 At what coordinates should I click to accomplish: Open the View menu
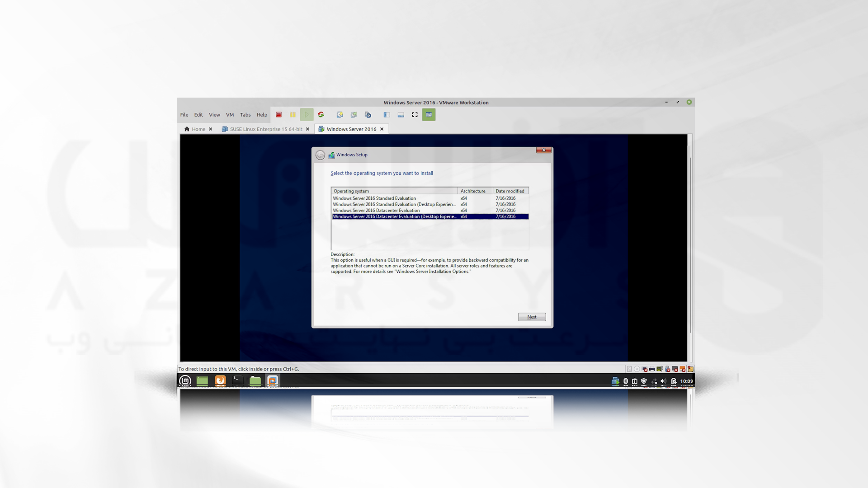pos(214,115)
